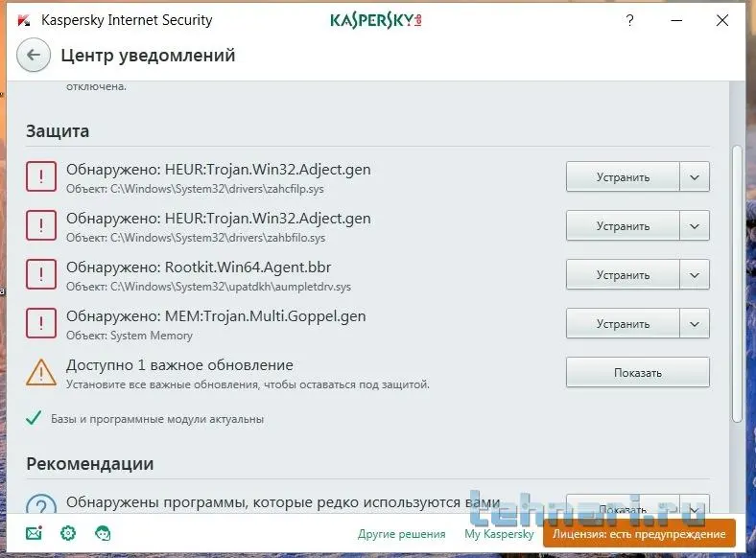This screenshot has width=756, height=558.
Task: Click alert icon for MEM:Trojan.Multi.Goppel.gen
Action: 41,323
